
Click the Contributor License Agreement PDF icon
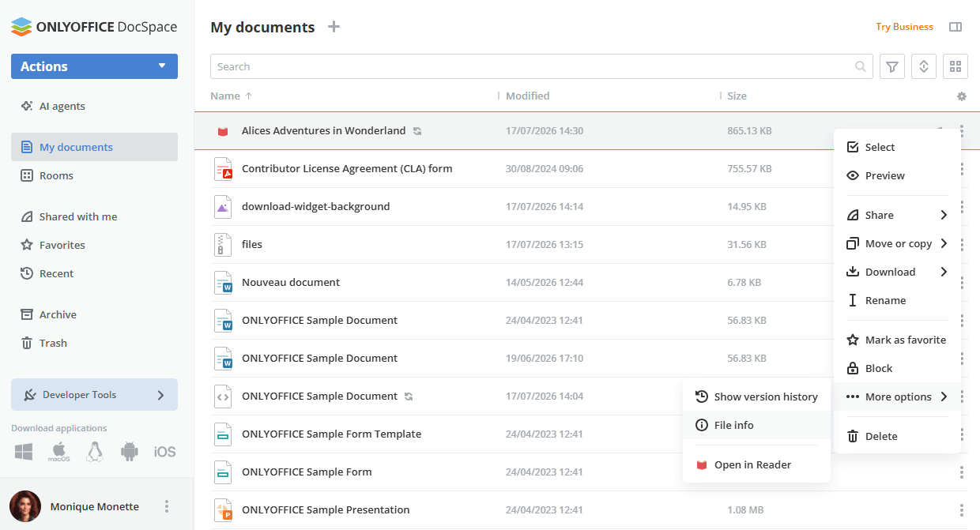click(x=224, y=169)
